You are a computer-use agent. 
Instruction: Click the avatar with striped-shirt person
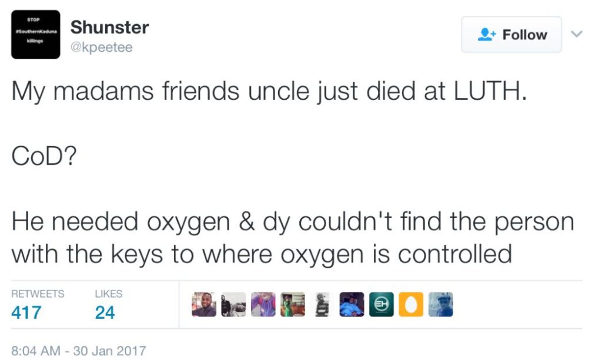click(x=322, y=305)
